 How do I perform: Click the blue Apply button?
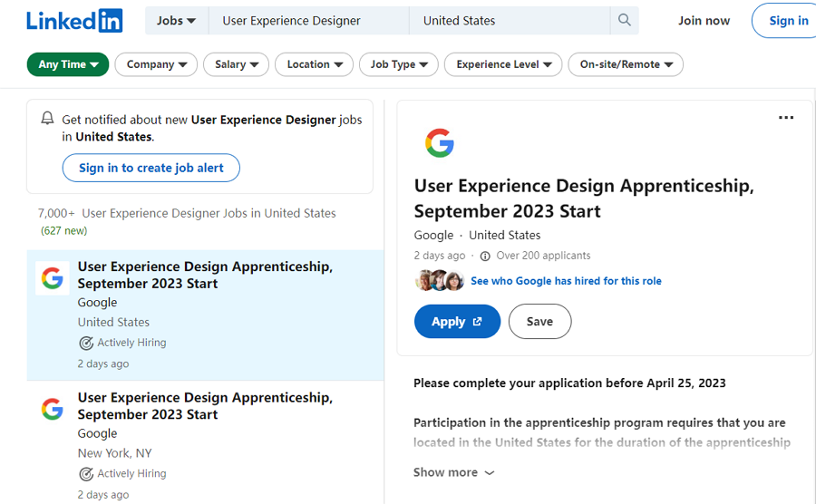click(457, 322)
